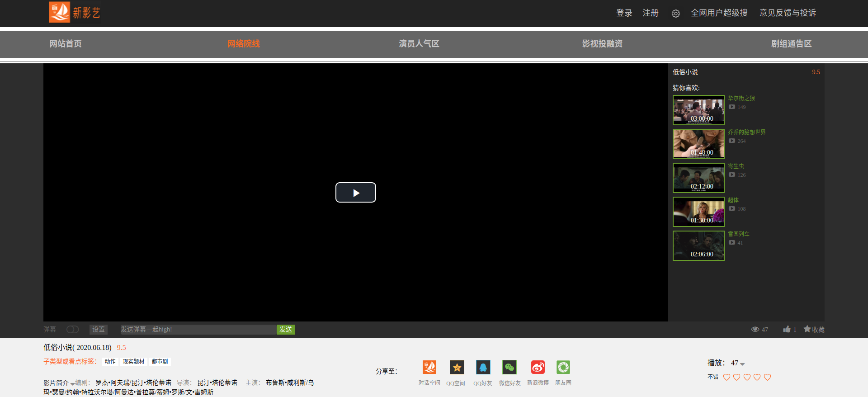Share to 朋友圈 icon
Image resolution: width=868 pixels, height=397 pixels.
pyautogui.click(x=563, y=367)
